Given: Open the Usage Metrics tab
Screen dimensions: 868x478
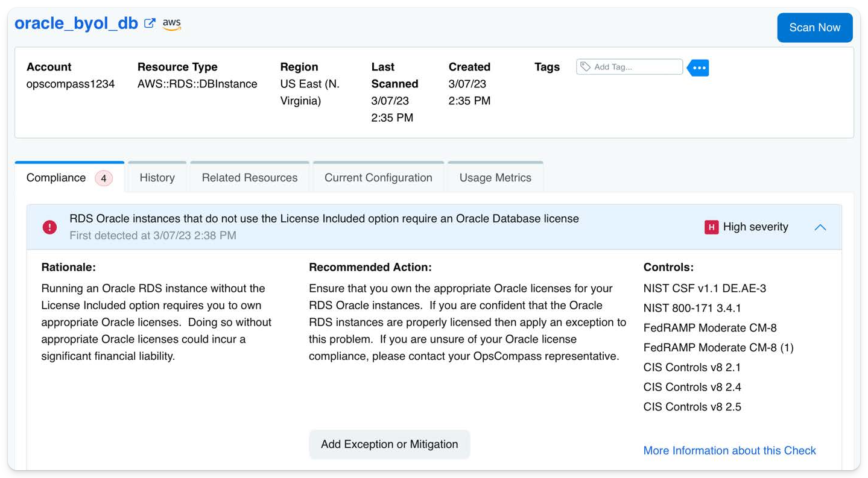Looking at the screenshot, I should point(495,178).
